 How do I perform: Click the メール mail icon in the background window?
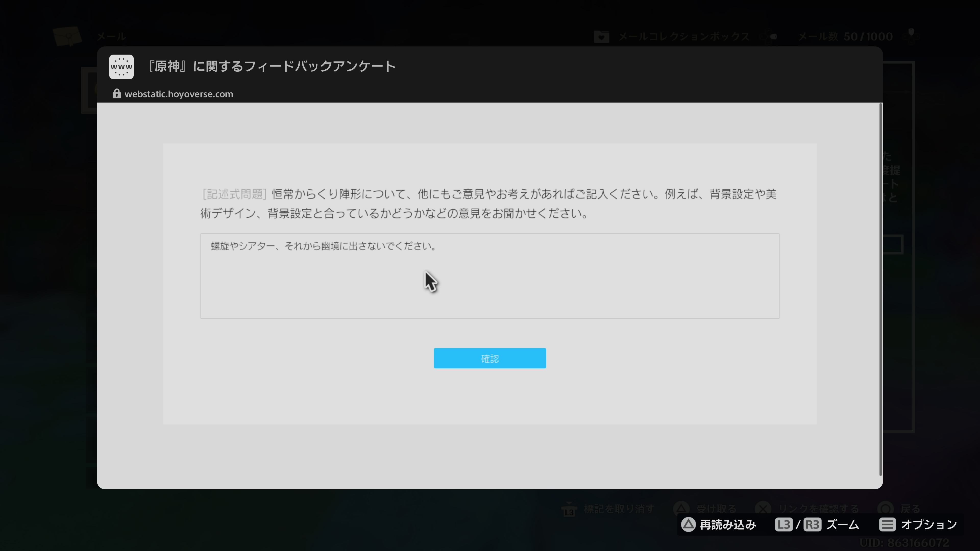[x=68, y=36]
